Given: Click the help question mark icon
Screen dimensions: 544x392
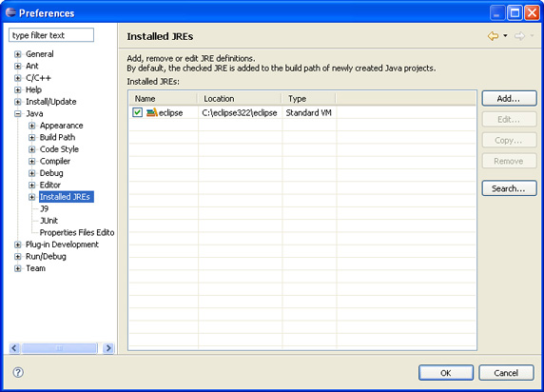Looking at the screenshot, I should coord(18,372).
